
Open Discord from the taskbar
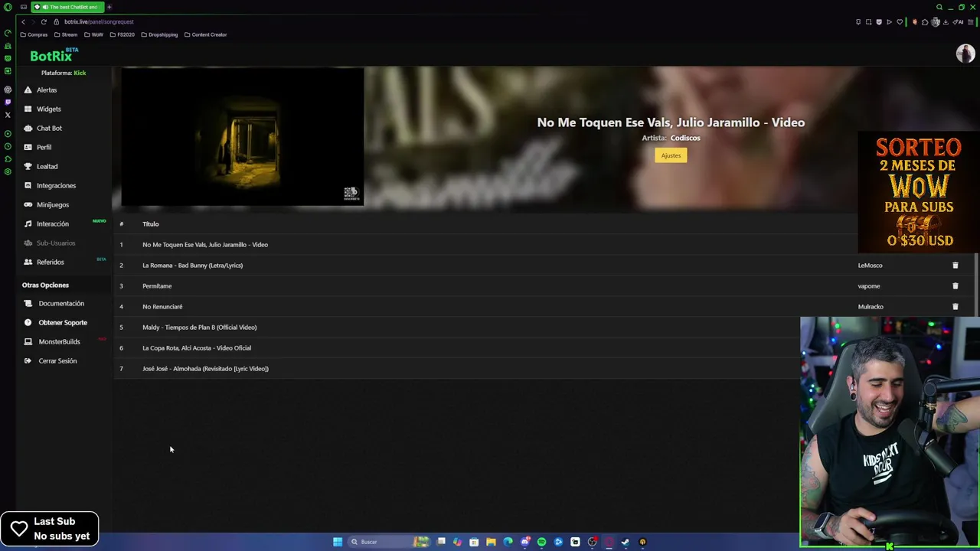click(524, 542)
